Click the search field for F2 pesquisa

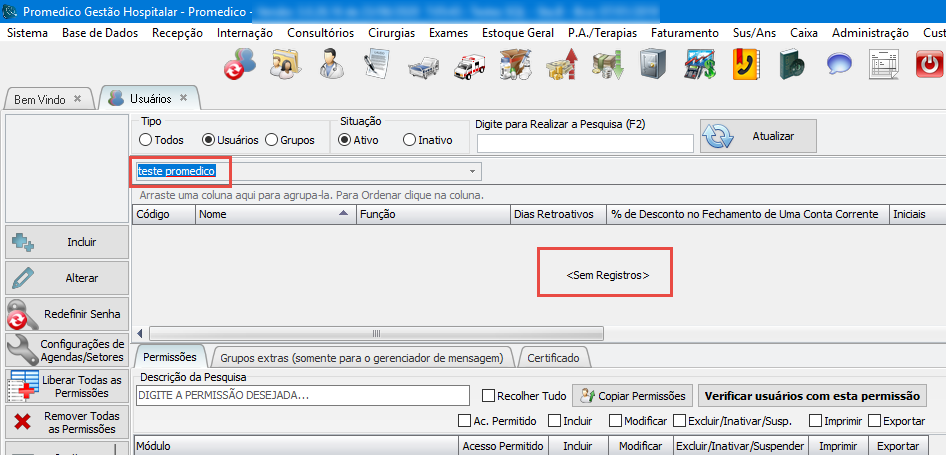coord(584,143)
